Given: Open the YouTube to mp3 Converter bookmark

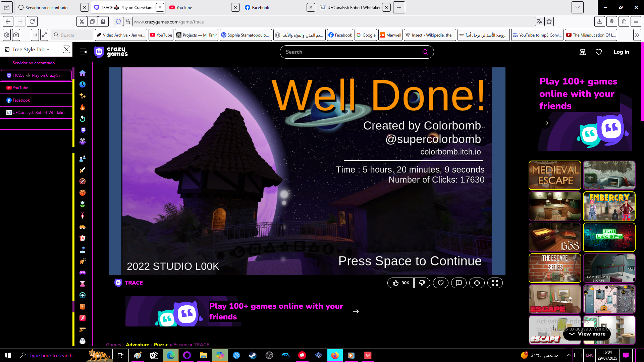Looking at the screenshot, I should tap(537, 35).
